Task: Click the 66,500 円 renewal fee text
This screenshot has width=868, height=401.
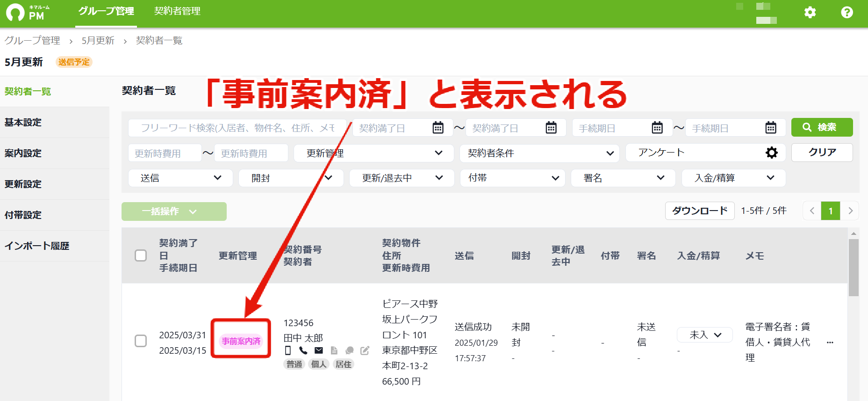Action: tap(402, 381)
